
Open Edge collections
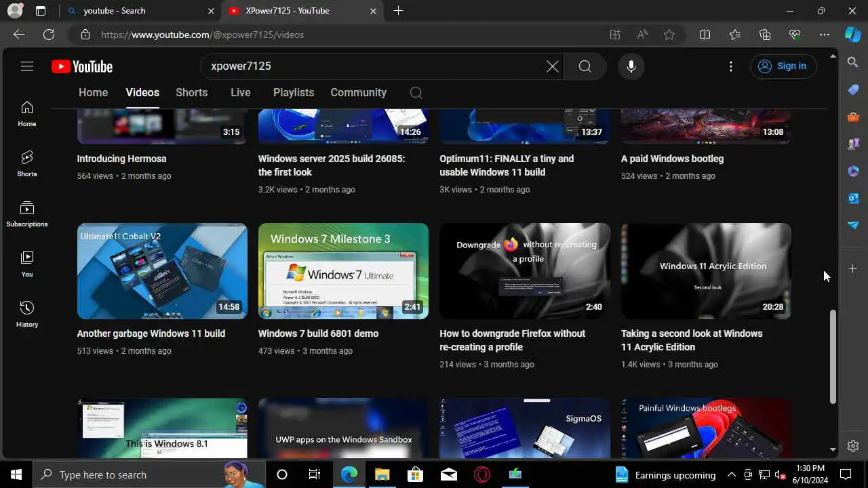point(765,35)
